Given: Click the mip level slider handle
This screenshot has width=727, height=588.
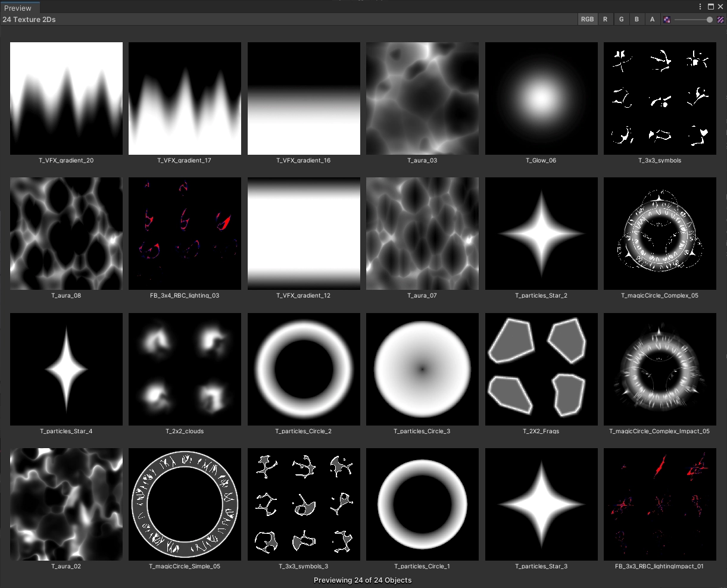Looking at the screenshot, I should [x=709, y=20].
